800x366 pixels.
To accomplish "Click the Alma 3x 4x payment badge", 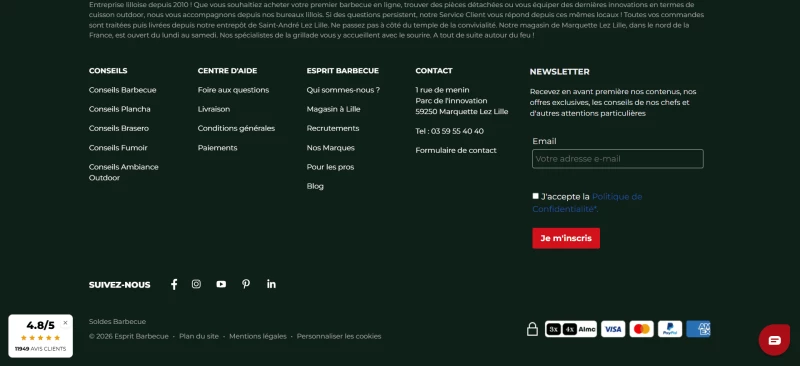I will point(571,329).
